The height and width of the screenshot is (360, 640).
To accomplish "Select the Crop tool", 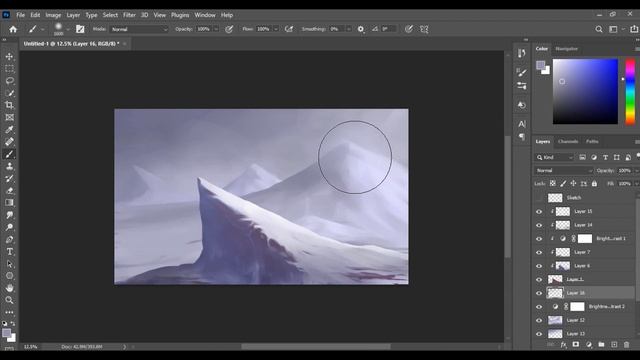I will click(x=9, y=105).
